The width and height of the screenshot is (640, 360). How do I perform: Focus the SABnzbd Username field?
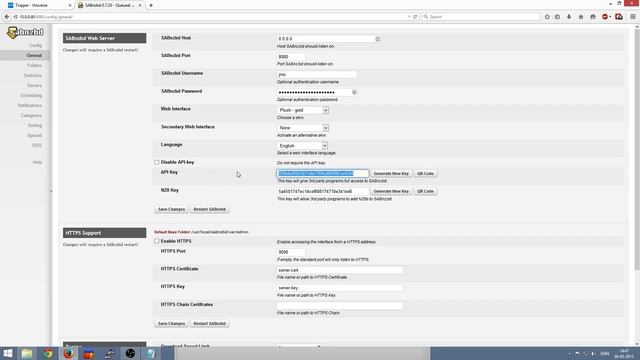coord(317,74)
